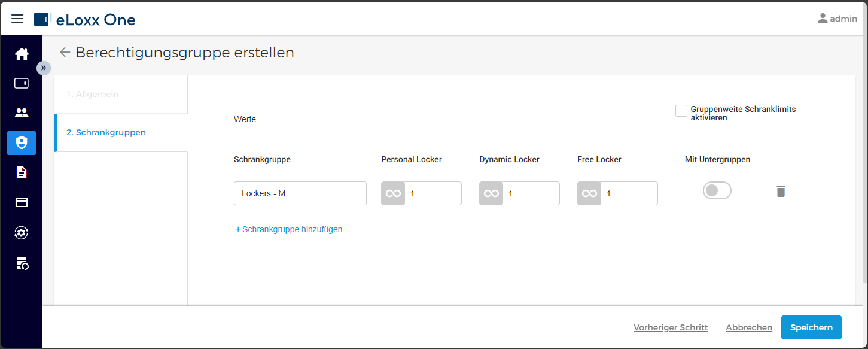Click the Mit Untergruppen column header
Image resolution: width=868 pixels, height=349 pixels.
coord(717,159)
